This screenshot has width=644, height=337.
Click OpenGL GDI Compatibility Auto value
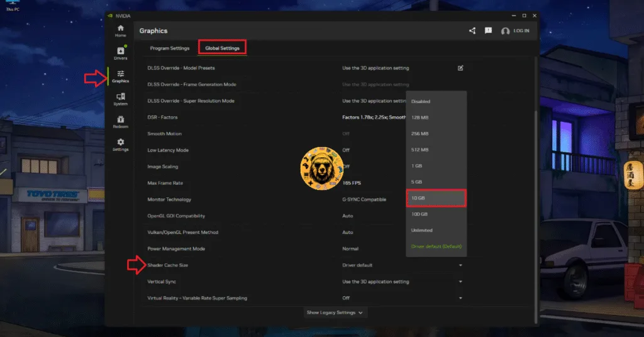click(347, 216)
